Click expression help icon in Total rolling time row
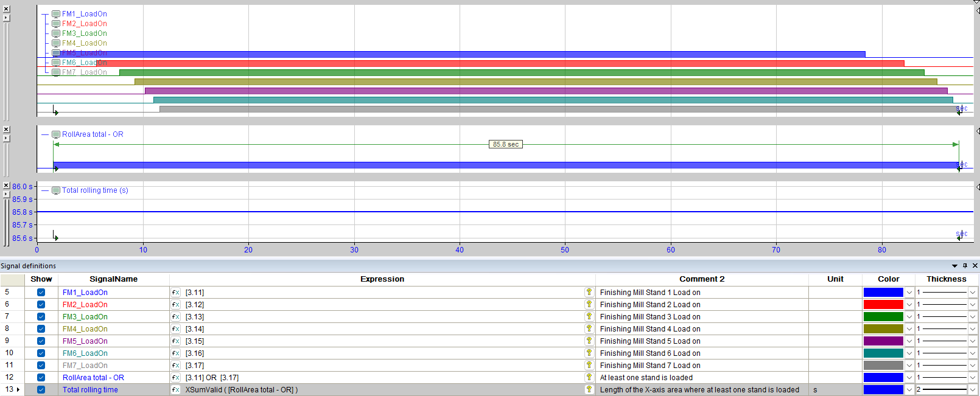 click(x=589, y=389)
